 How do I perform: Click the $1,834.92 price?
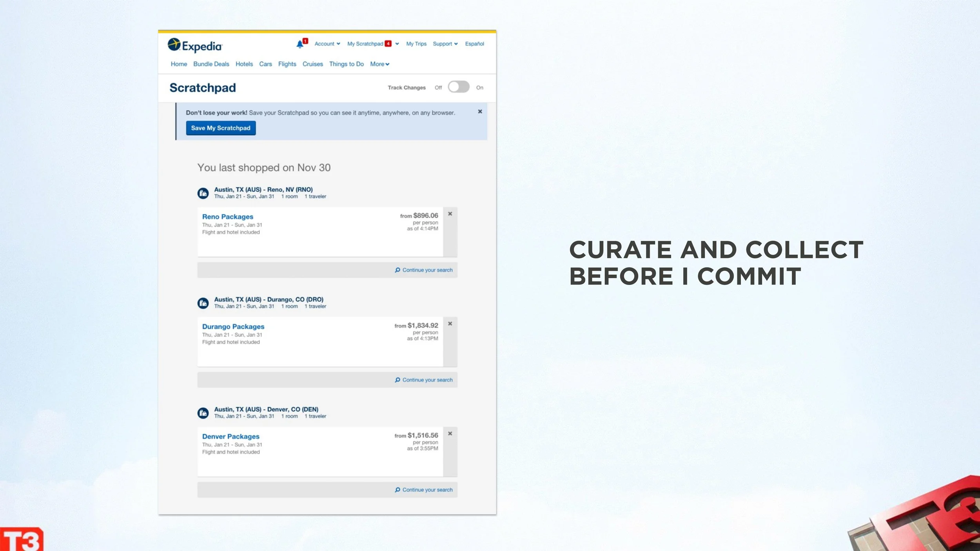tap(423, 325)
